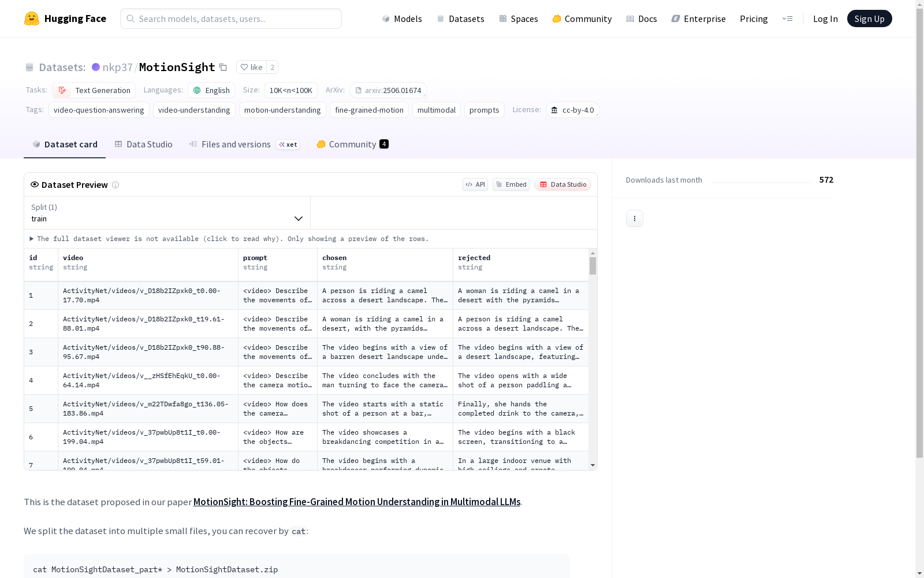This screenshot has width=924, height=578.
Task: Select the Dataset card tab
Action: (65, 144)
